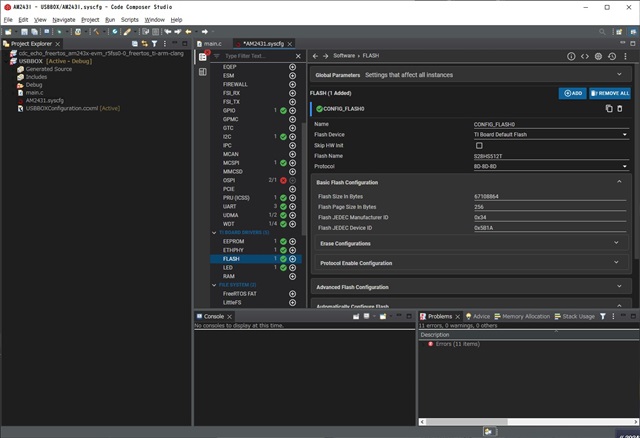Image resolution: width=640 pixels, height=438 pixels.
Task: Collapse TI Board Drivers group
Action: [x=214, y=233]
